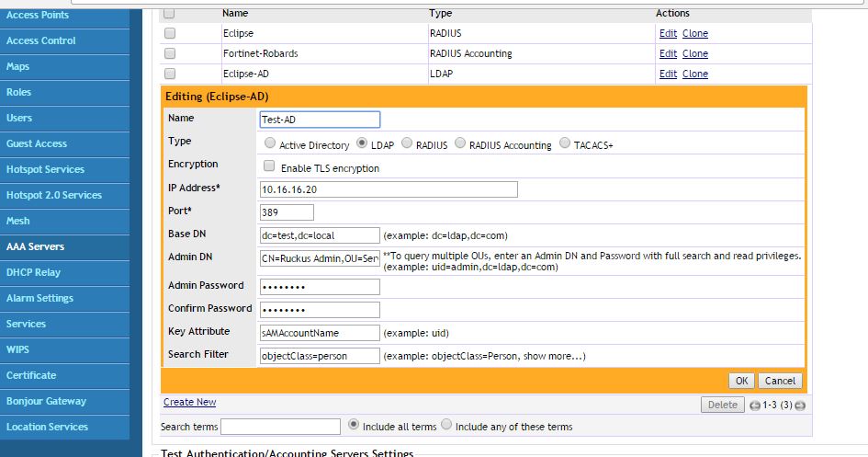Click Name column header
868x457 pixels.
click(235, 13)
